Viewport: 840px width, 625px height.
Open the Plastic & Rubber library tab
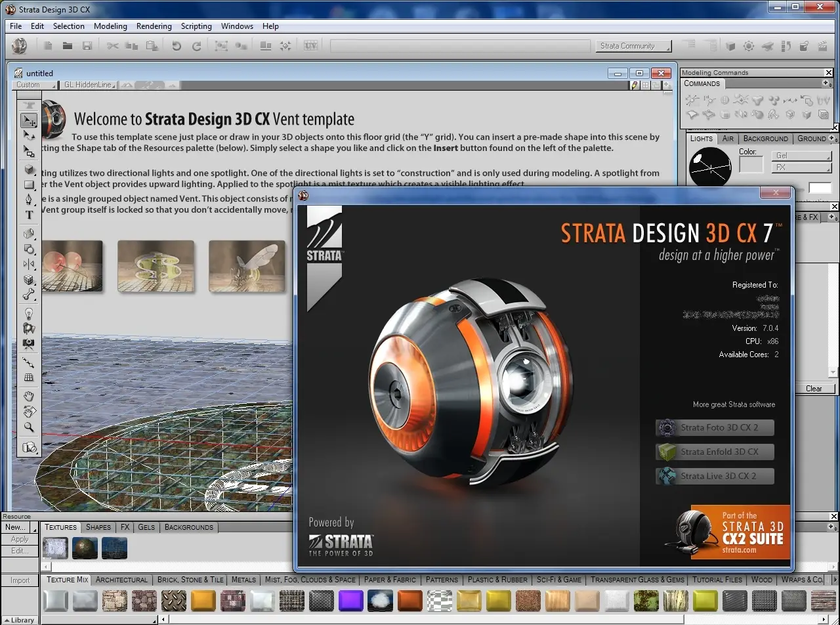[x=497, y=580]
